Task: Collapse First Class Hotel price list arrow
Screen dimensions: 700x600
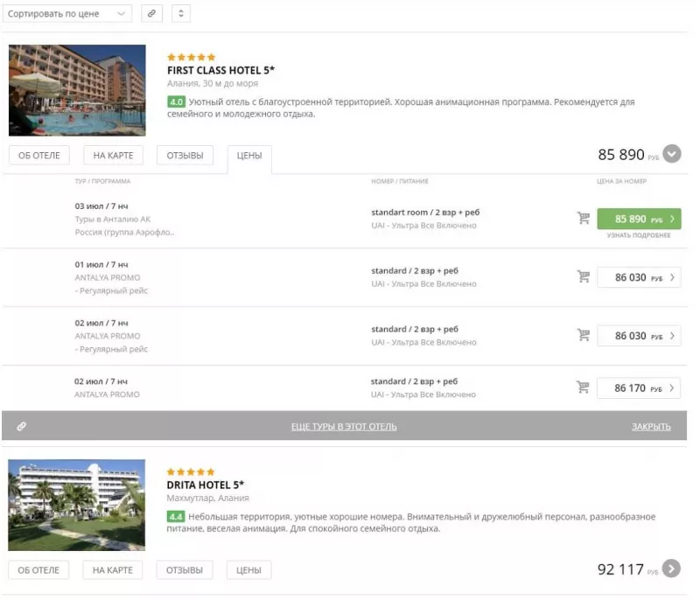Action: click(x=672, y=154)
